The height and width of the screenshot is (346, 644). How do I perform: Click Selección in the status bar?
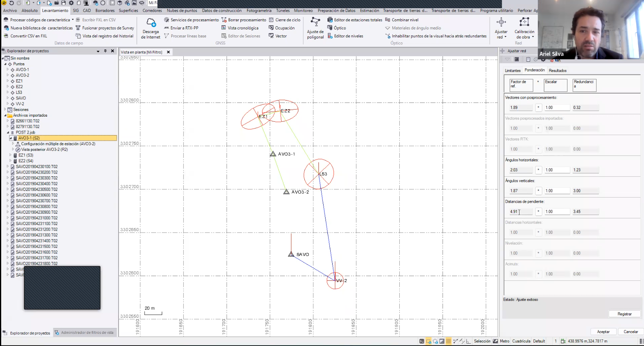pyautogui.click(x=482, y=341)
